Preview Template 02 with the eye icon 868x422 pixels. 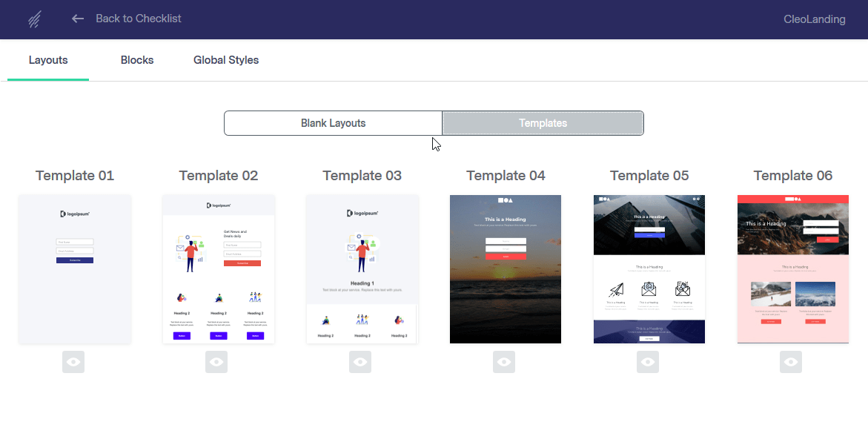[x=216, y=362]
